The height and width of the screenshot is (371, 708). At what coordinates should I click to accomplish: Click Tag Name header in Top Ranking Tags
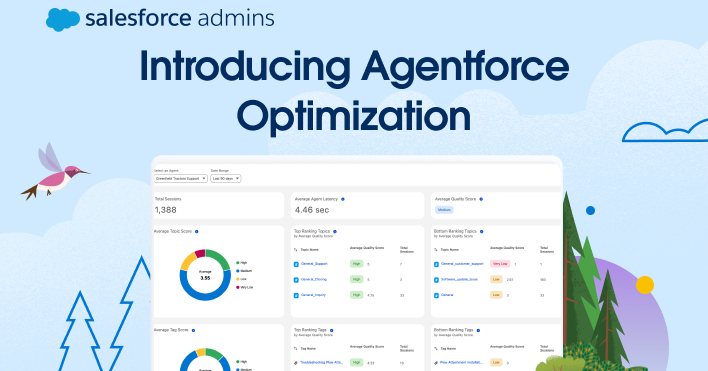(x=308, y=349)
